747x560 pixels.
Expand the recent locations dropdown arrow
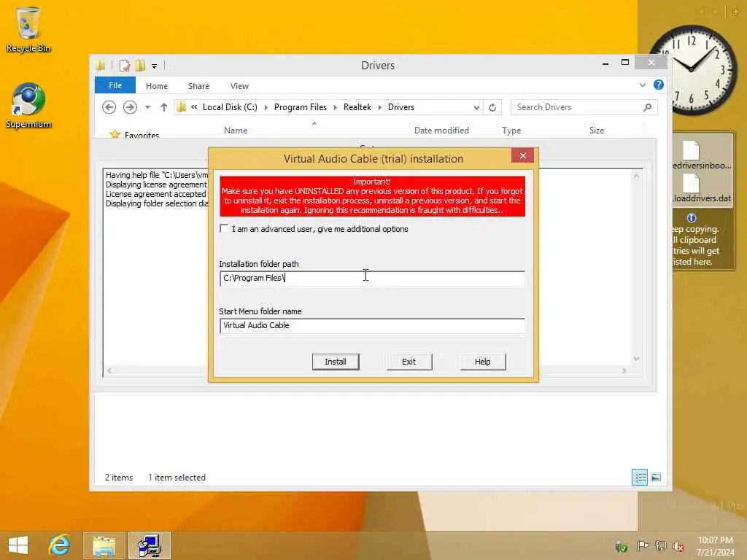point(147,108)
